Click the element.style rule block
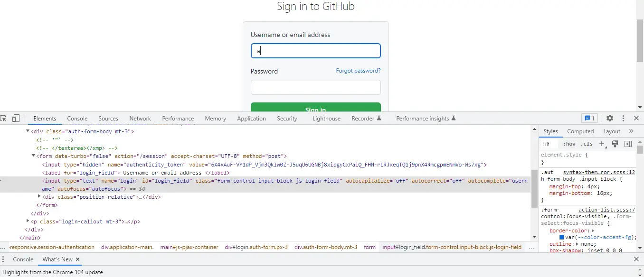This screenshot has width=644, height=277. (587, 158)
